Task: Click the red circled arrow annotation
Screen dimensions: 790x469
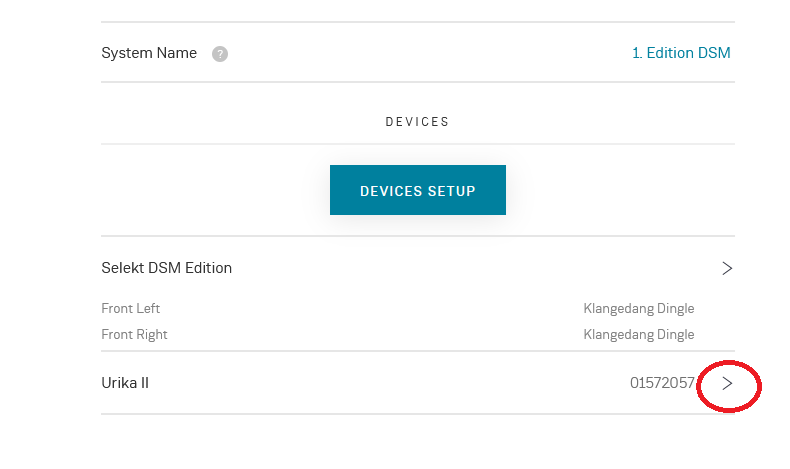Action: point(729,386)
